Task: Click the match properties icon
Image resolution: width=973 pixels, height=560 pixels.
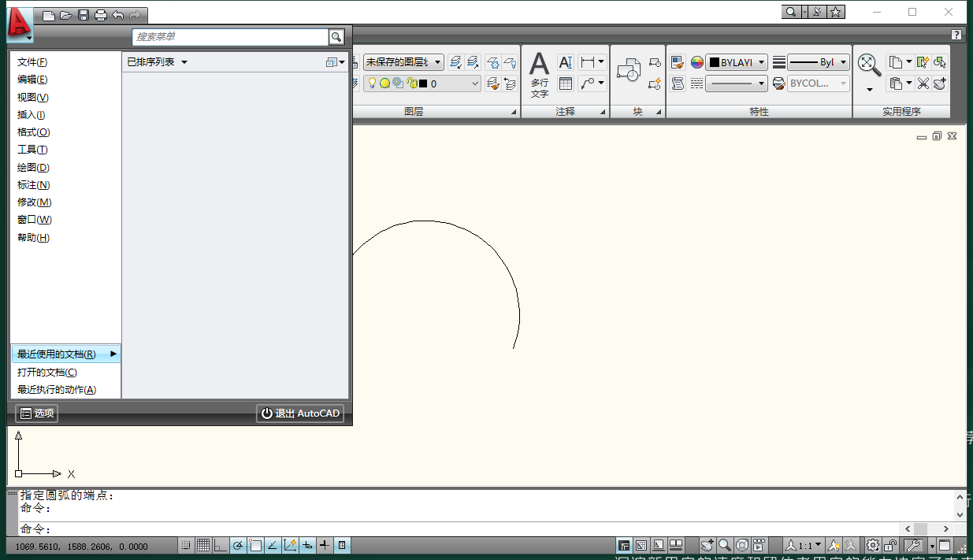Action: pyautogui.click(x=678, y=62)
